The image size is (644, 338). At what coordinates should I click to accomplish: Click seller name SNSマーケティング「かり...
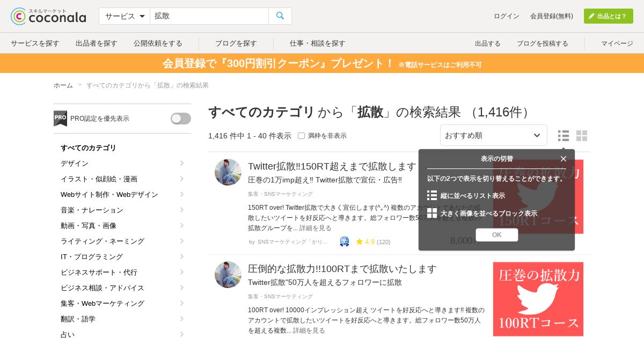tap(292, 242)
